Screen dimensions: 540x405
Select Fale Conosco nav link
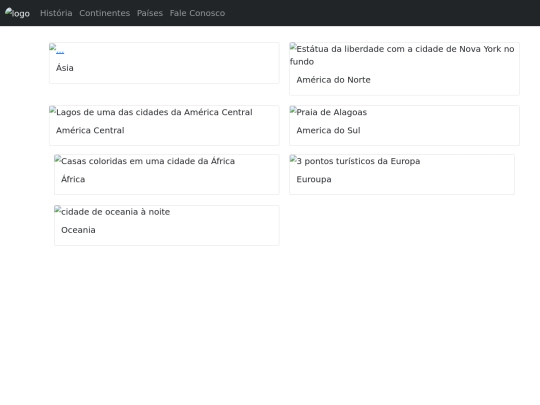pos(197,13)
